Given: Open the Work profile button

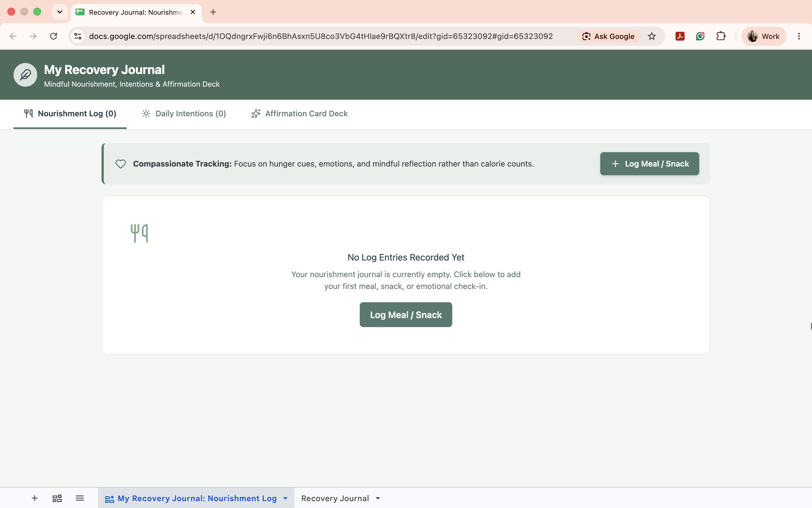Looking at the screenshot, I should [764, 36].
